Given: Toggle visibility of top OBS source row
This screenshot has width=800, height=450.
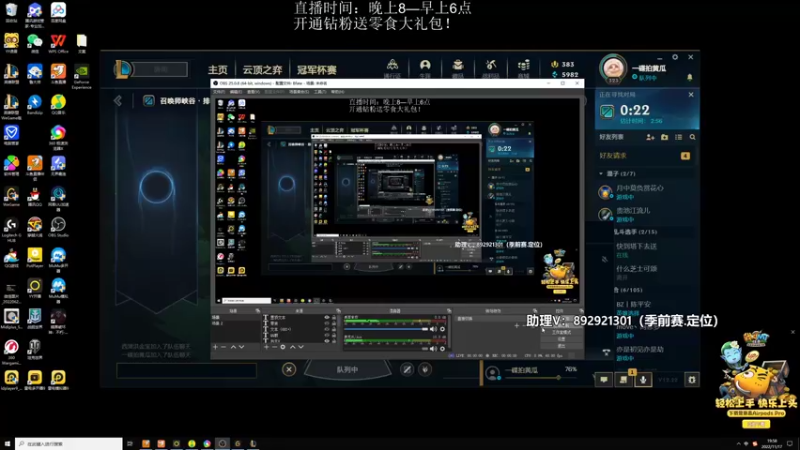Looking at the screenshot, I should [327, 317].
